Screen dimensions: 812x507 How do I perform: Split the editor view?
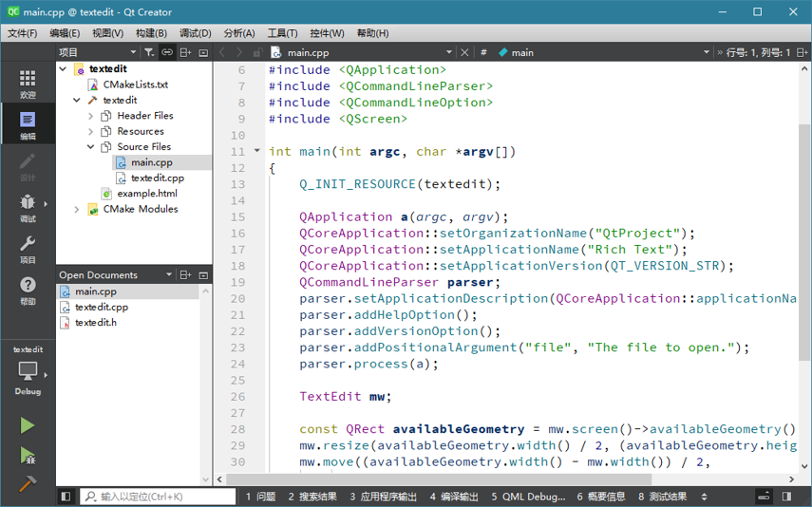[x=802, y=52]
